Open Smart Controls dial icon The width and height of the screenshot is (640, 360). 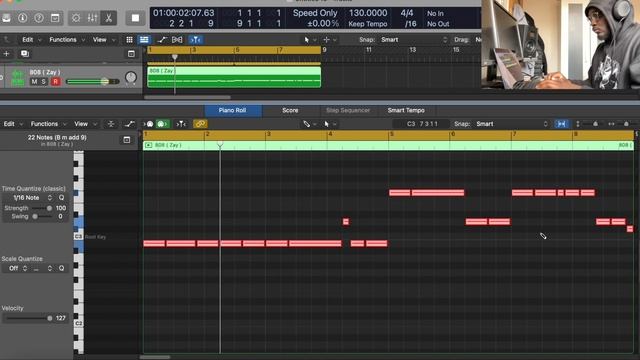[76, 18]
